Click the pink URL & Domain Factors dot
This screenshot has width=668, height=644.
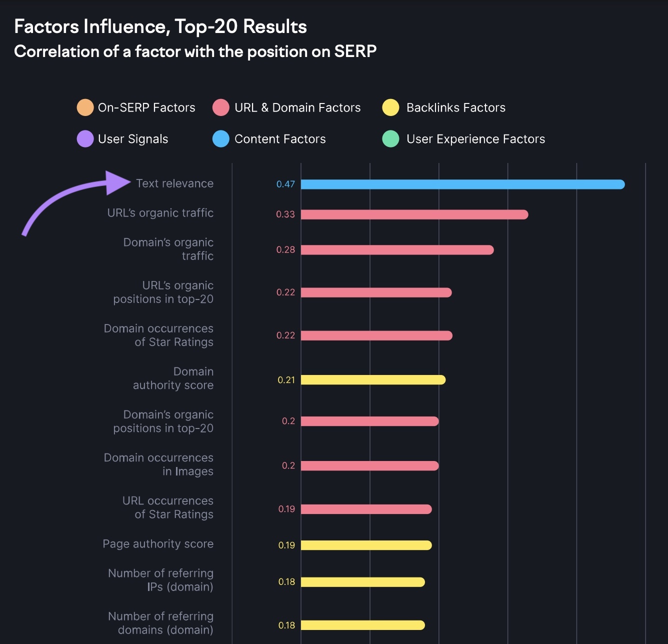220,107
